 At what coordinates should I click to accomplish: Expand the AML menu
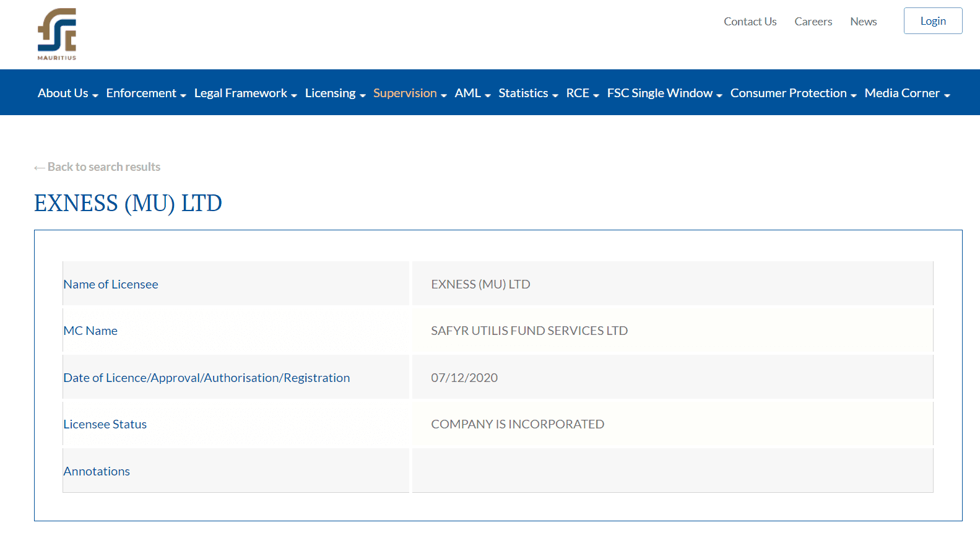pyautogui.click(x=472, y=93)
